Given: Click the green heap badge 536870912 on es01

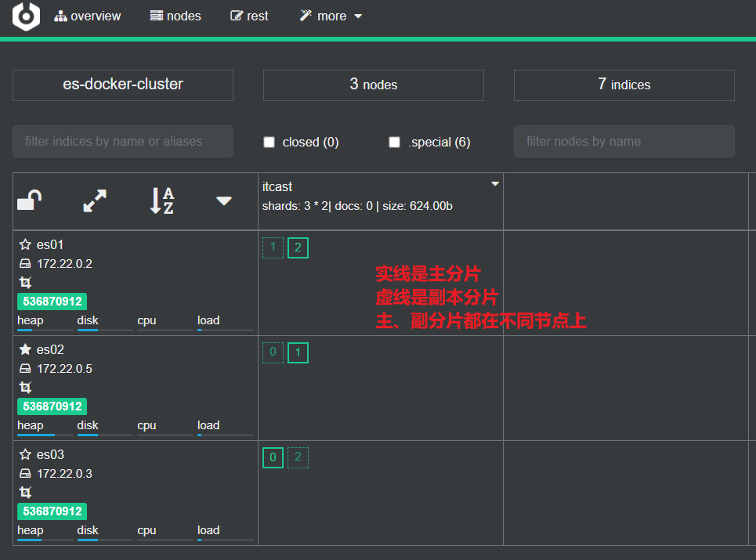Looking at the screenshot, I should click(x=52, y=301).
